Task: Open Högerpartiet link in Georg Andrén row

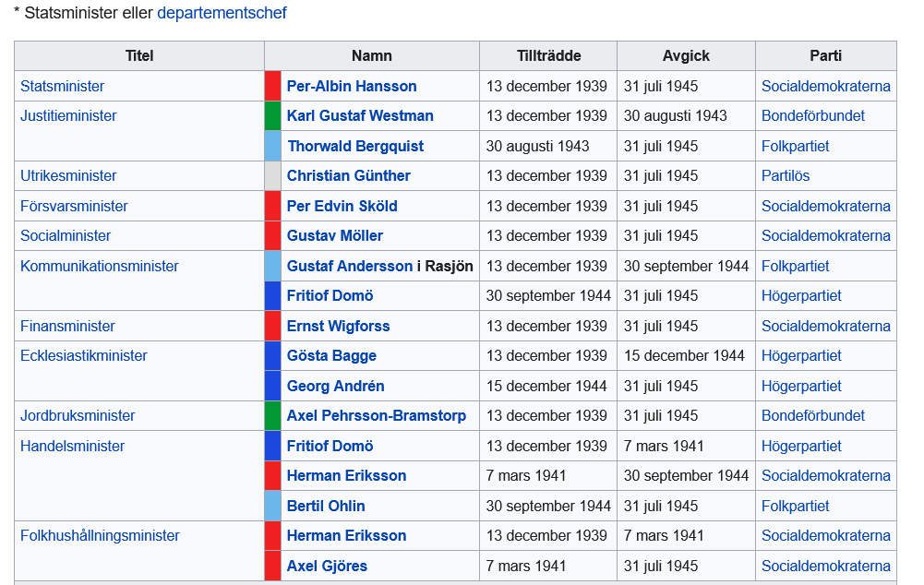Action: click(x=801, y=387)
